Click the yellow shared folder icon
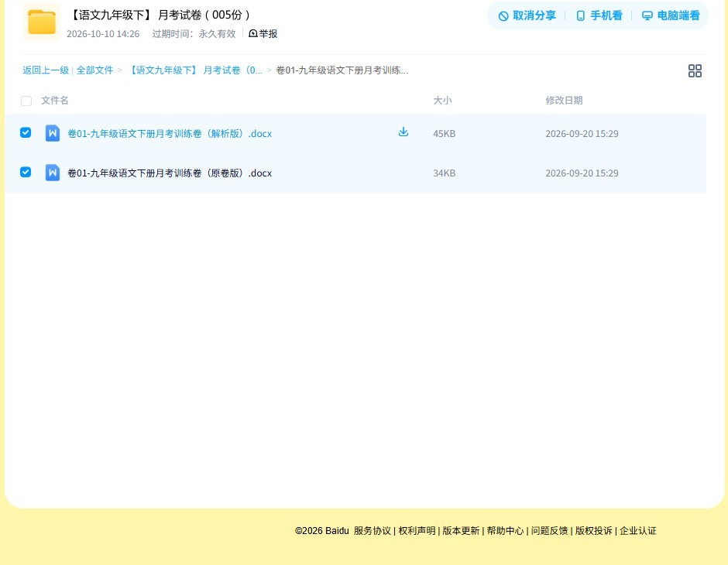This screenshot has height=565, width=728. tap(42, 22)
